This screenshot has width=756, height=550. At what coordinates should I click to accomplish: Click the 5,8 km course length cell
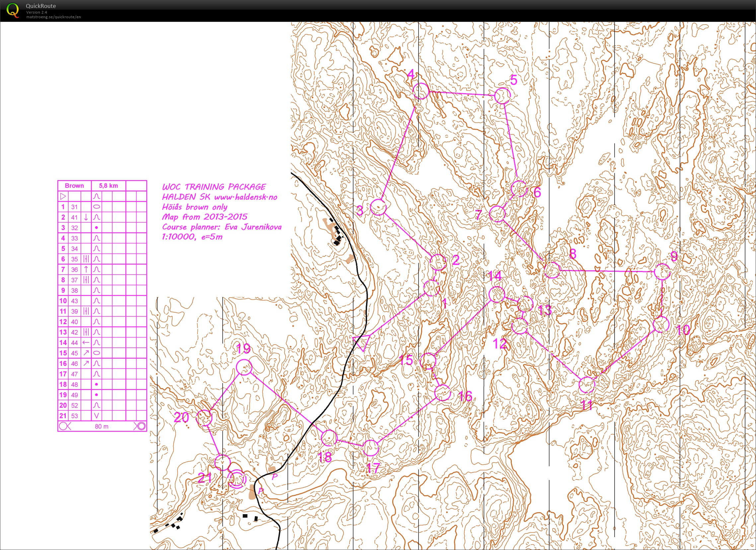pos(108,186)
